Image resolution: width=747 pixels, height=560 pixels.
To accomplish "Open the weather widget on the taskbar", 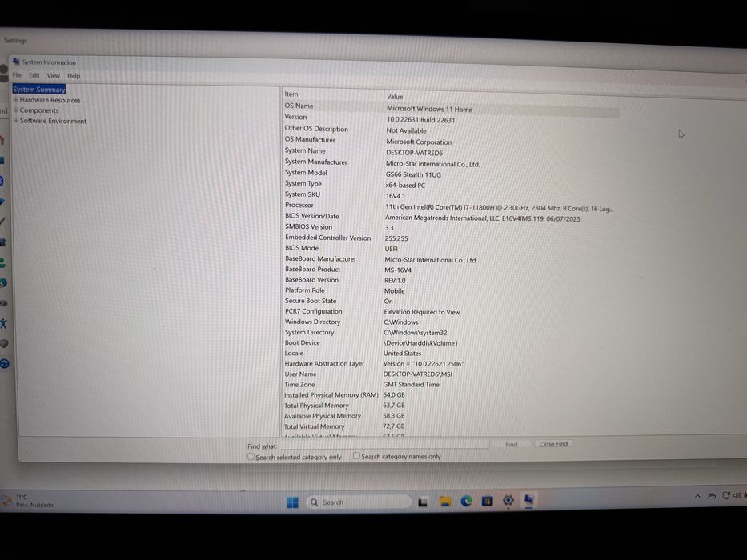I will pyautogui.click(x=29, y=501).
